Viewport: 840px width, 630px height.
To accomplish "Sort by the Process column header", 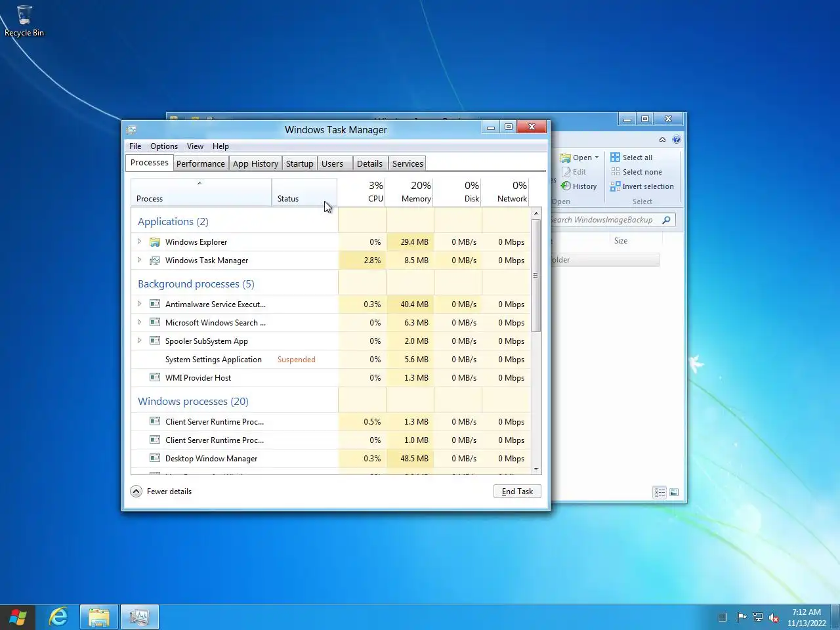I will (x=201, y=192).
